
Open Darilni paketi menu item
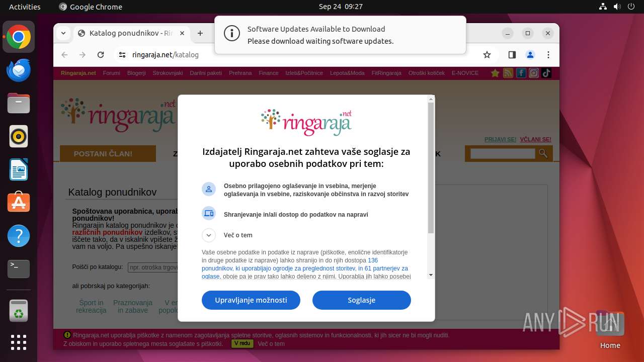point(206,73)
